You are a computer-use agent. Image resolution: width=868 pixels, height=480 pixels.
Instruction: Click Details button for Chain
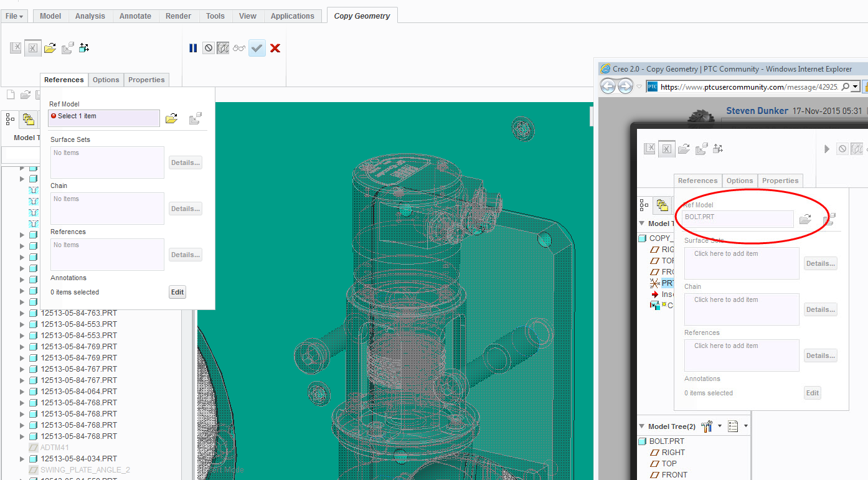[x=186, y=209]
